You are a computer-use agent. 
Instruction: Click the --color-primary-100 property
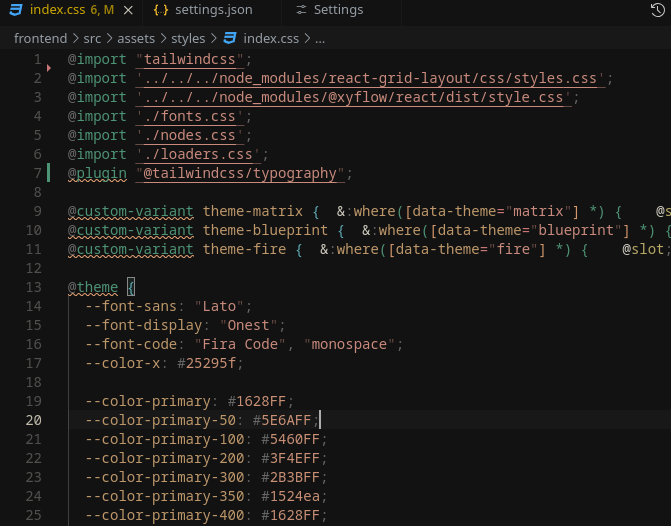click(x=165, y=439)
